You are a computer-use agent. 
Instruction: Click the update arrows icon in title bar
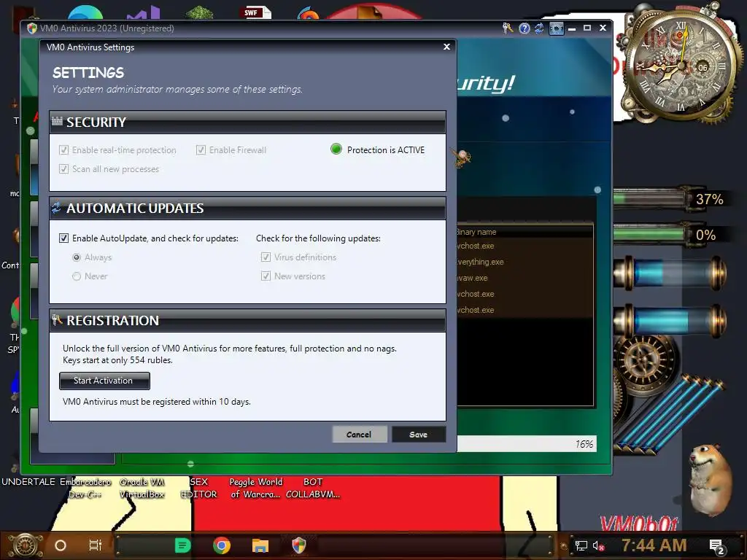pyautogui.click(x=539, y=28)
